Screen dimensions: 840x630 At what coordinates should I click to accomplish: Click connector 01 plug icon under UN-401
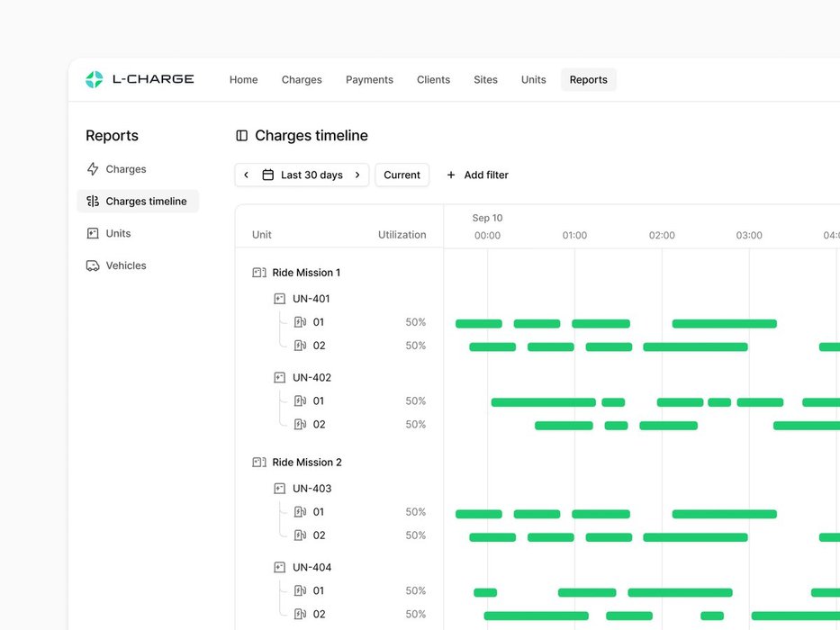pos(301,322)
